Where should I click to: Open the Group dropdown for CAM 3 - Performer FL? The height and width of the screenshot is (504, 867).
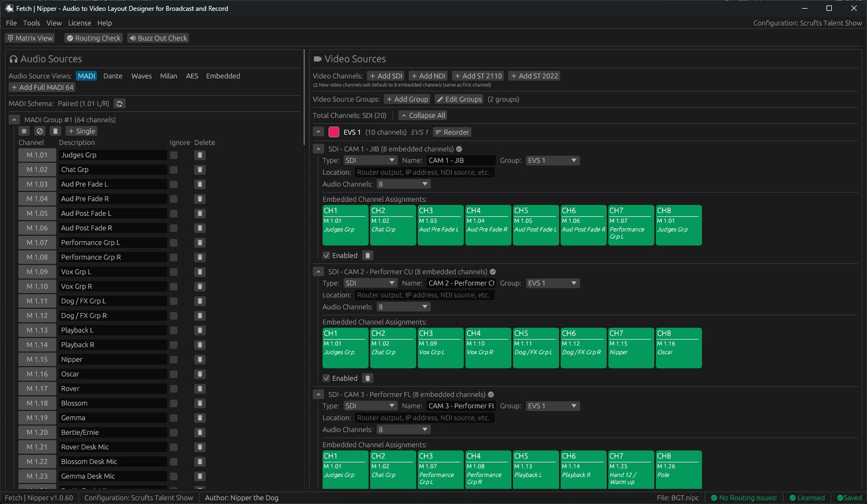pyautogui.click(x=552, y=406)
